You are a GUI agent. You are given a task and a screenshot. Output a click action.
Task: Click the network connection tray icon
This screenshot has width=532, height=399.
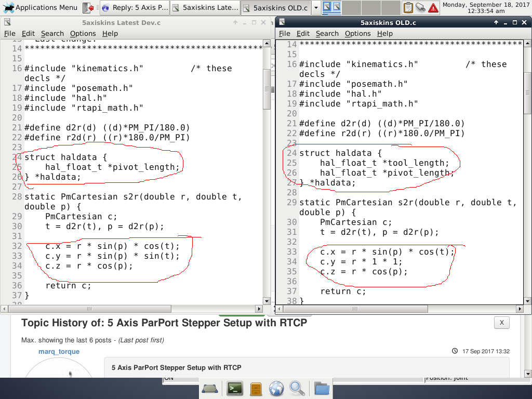click(421, 7)
